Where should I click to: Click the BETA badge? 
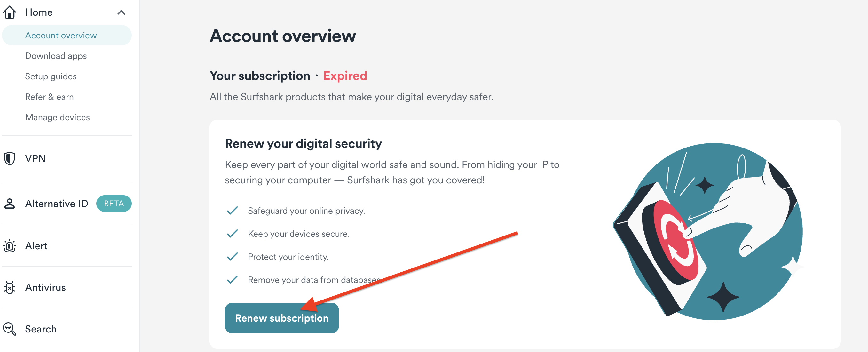[114, 204]
